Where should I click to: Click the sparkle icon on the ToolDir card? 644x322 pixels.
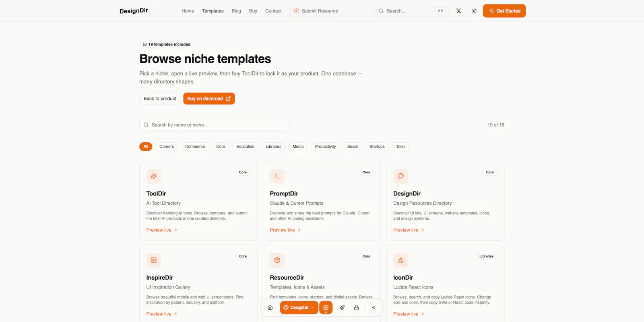click(x=154, y=176)
